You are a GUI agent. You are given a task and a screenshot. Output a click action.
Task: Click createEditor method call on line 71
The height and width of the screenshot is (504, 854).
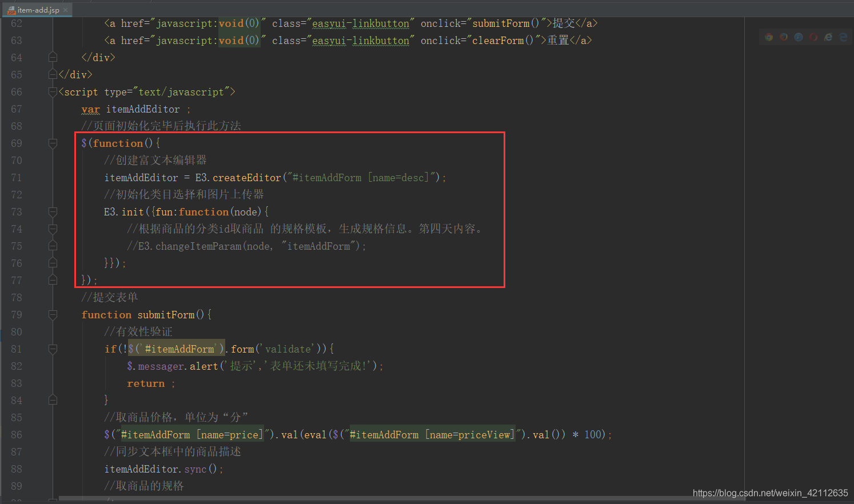[247, 178]
